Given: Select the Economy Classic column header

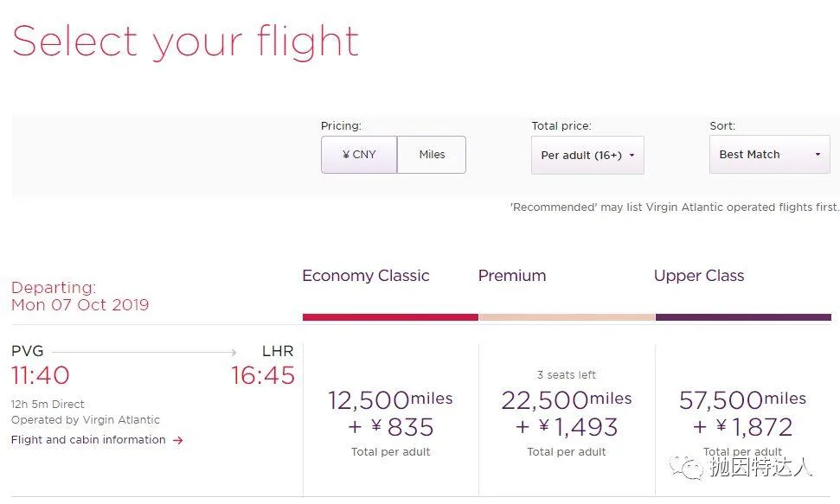Looking at the screenshot, I should coord(365,276).
